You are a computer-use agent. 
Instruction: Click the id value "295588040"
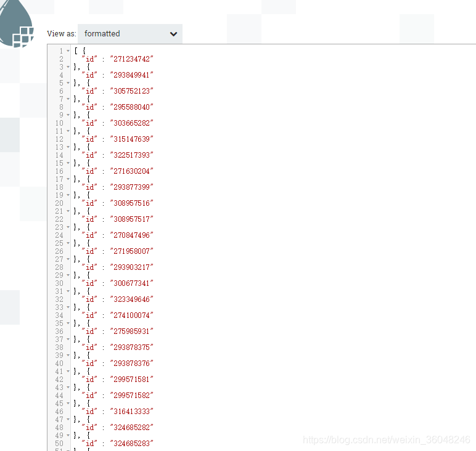[132, 107]
